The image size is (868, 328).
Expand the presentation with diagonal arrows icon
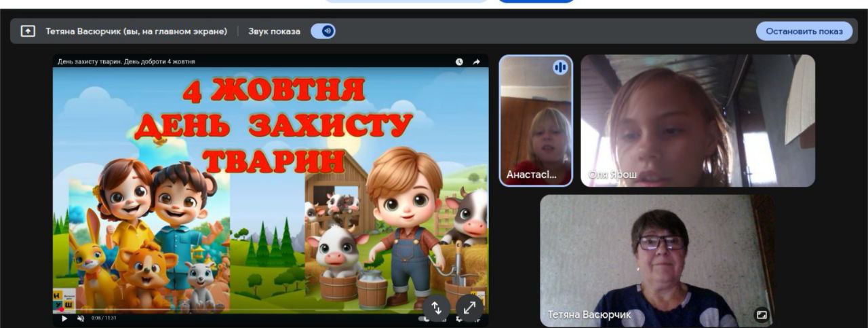[469, 308]
